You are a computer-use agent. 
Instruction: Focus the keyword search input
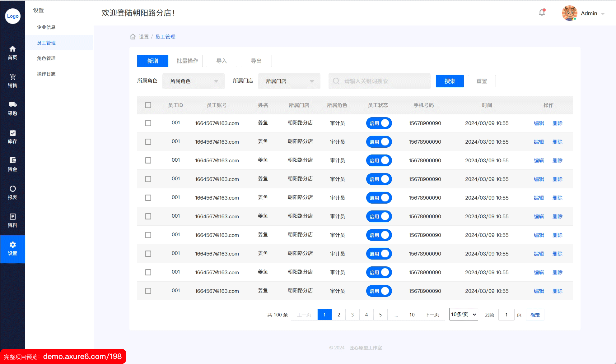click(x=380, y=81)
